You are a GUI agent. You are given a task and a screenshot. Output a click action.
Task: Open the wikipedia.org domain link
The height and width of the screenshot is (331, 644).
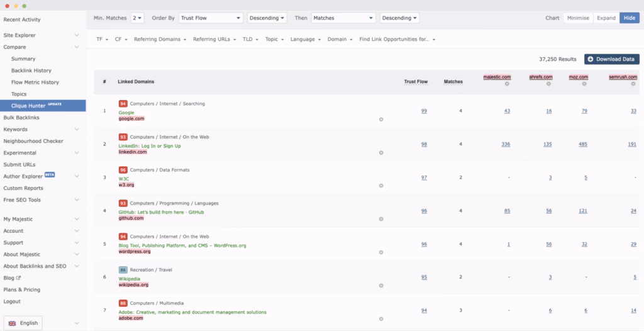(133, 284)
